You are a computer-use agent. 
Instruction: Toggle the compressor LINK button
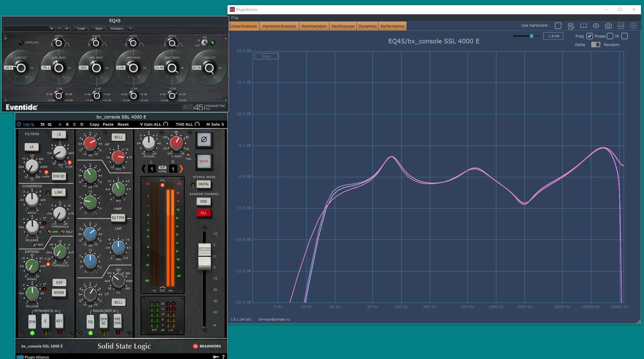tap(59, 192)
